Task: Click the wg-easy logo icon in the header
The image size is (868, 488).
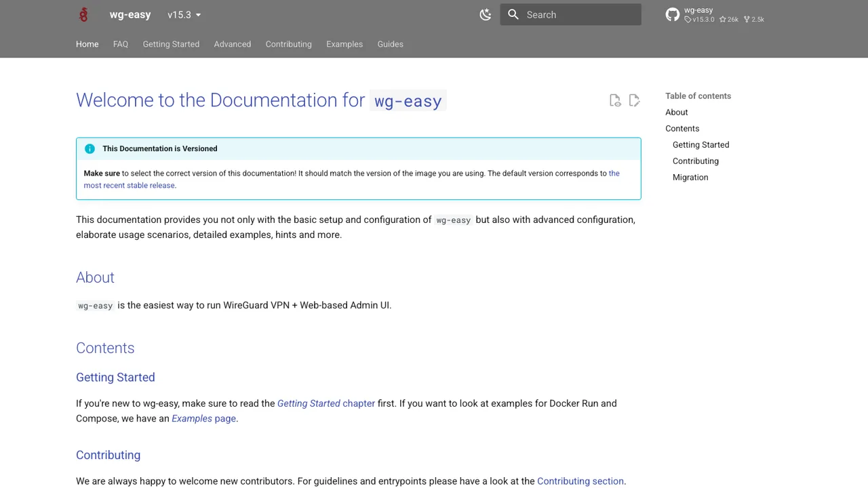Action: (x=83, y=15)
